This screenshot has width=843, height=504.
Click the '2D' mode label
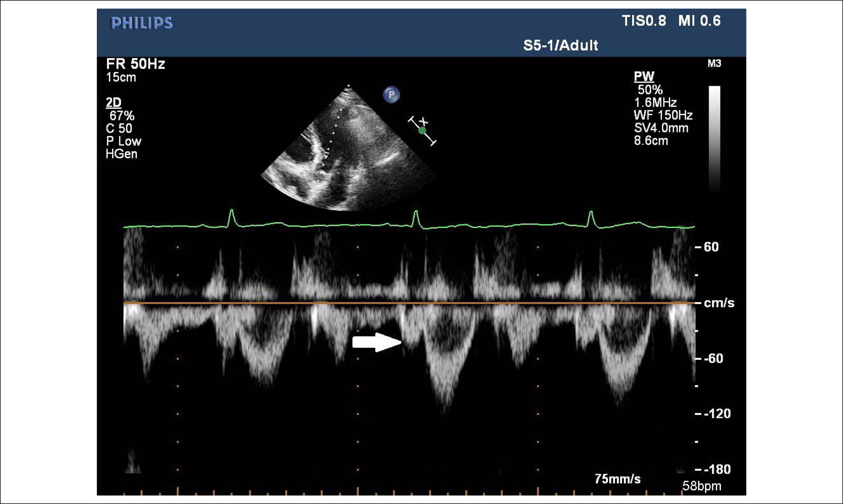click(x=114, y=103)
